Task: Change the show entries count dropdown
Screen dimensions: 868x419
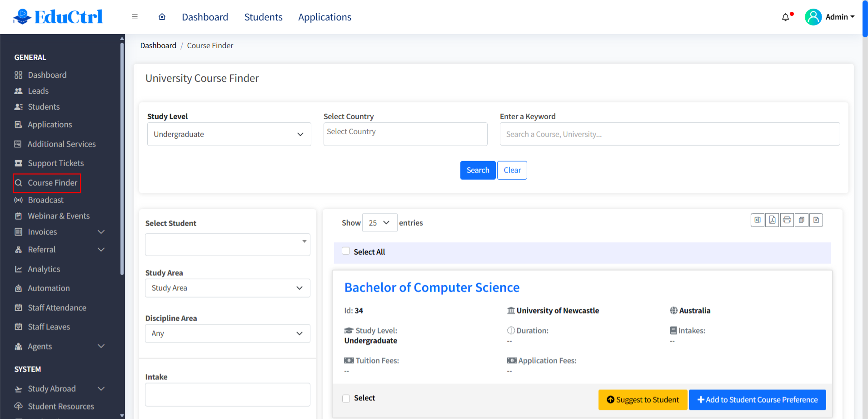Action: tap(379, 223)
